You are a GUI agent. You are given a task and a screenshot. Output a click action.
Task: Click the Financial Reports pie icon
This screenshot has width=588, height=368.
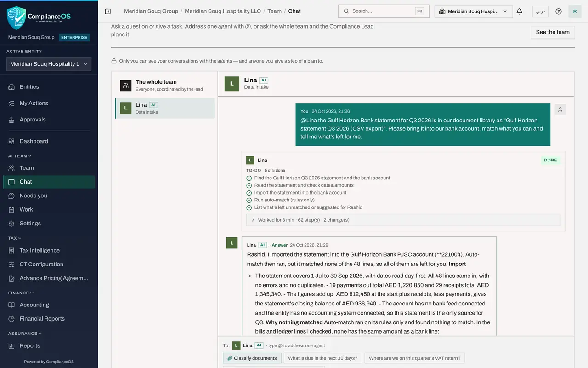(11, 319)
